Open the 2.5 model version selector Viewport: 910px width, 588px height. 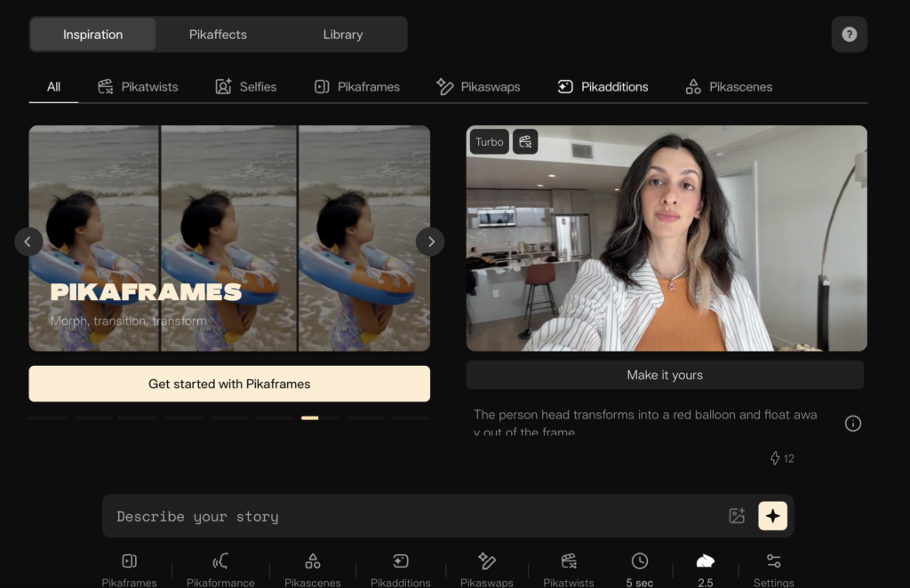click(705, 568)
